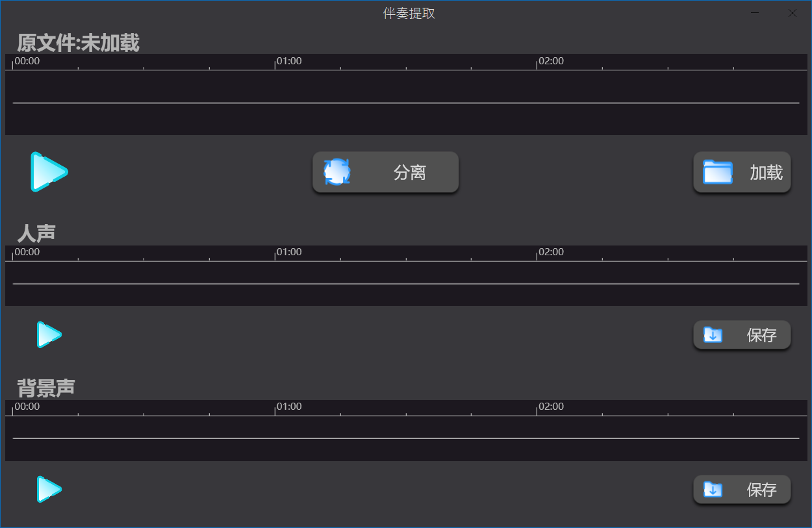
Task: Open the 加载 load file button
Action: point(742,173)
